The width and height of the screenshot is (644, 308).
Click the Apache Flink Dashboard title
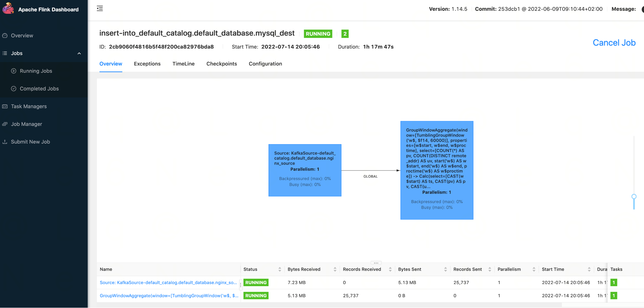[48, 10]
